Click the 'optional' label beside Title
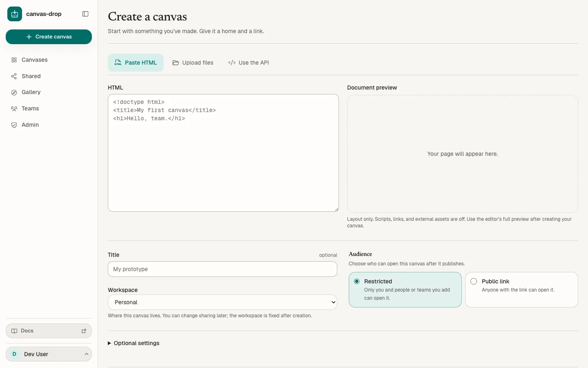Image resolution: width=588 pixels, height=368 pixels. coord(328,255)
